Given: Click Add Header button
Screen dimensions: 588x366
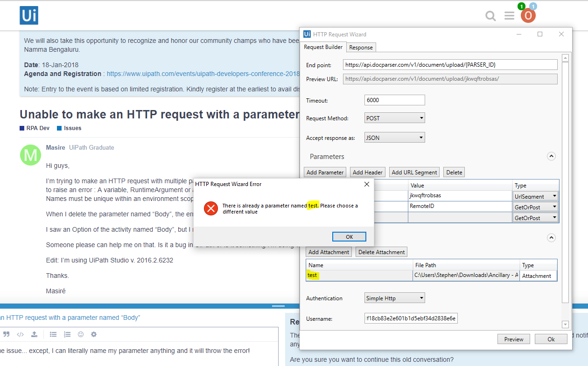Looking at the screenshot, I should pyautogui.click(x=368, y=172).
